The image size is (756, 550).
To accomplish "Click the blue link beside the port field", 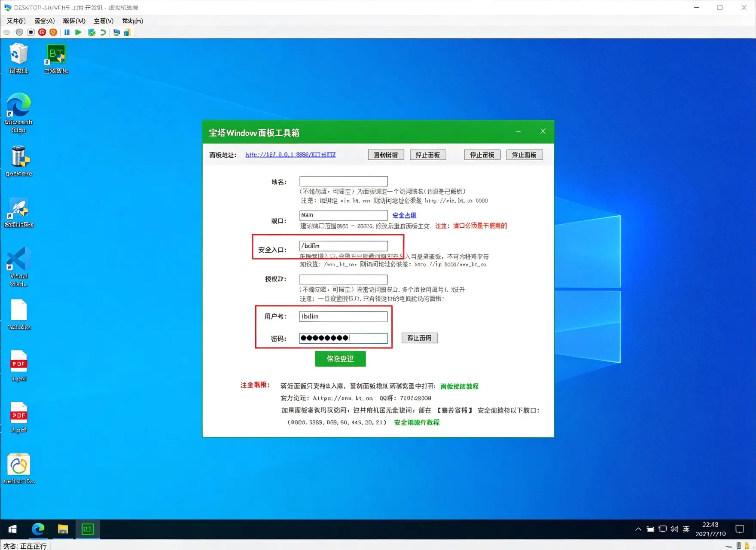I will click(404, 215).
